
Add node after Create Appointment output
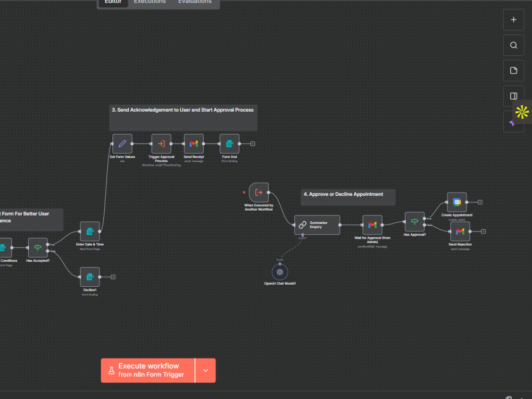[480, 202]
